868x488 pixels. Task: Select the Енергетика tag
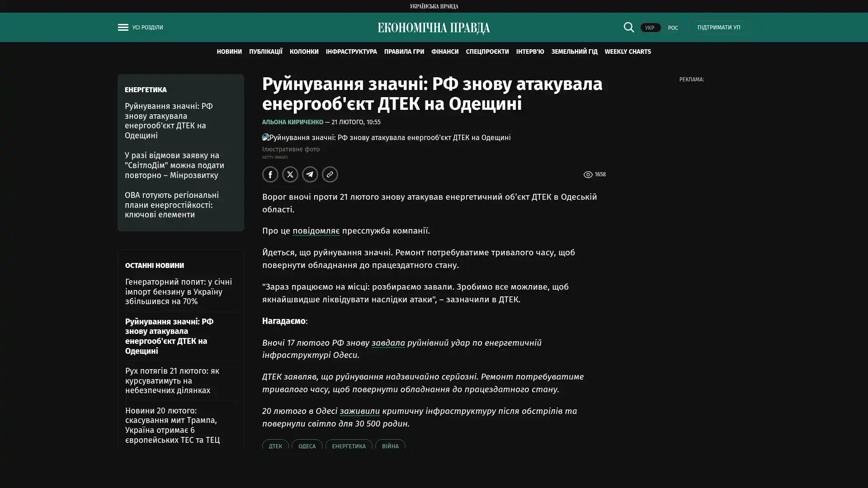tap(349, 446)
